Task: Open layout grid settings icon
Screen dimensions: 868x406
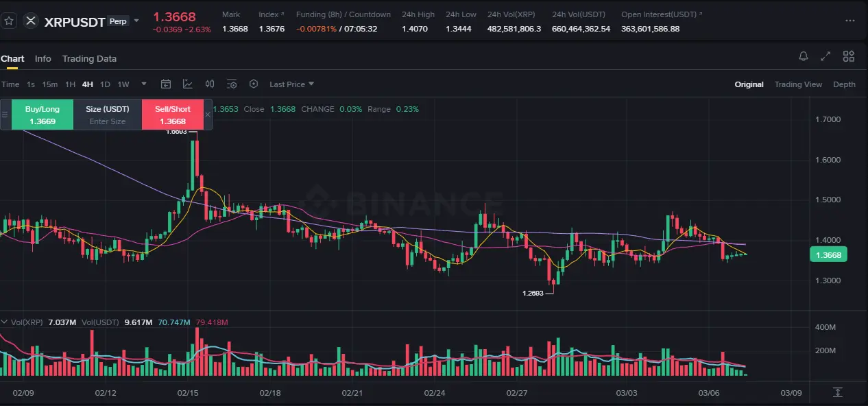Action: point(849,56)
